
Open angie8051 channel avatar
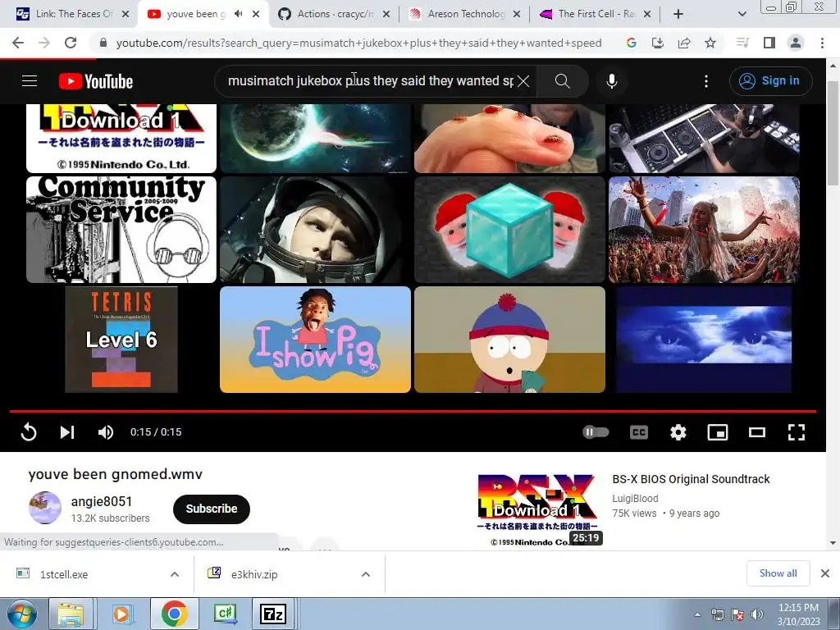tap(45, 508)
